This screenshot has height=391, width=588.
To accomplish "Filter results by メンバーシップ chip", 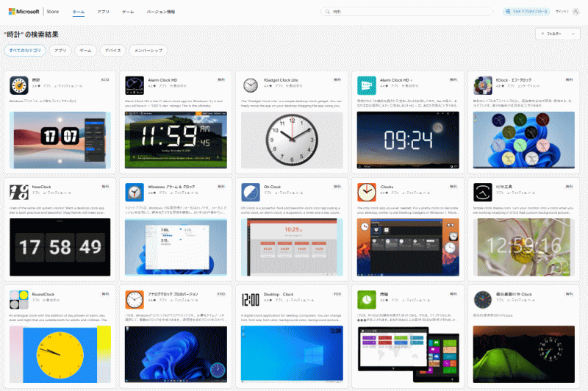I will click(147, 51).
